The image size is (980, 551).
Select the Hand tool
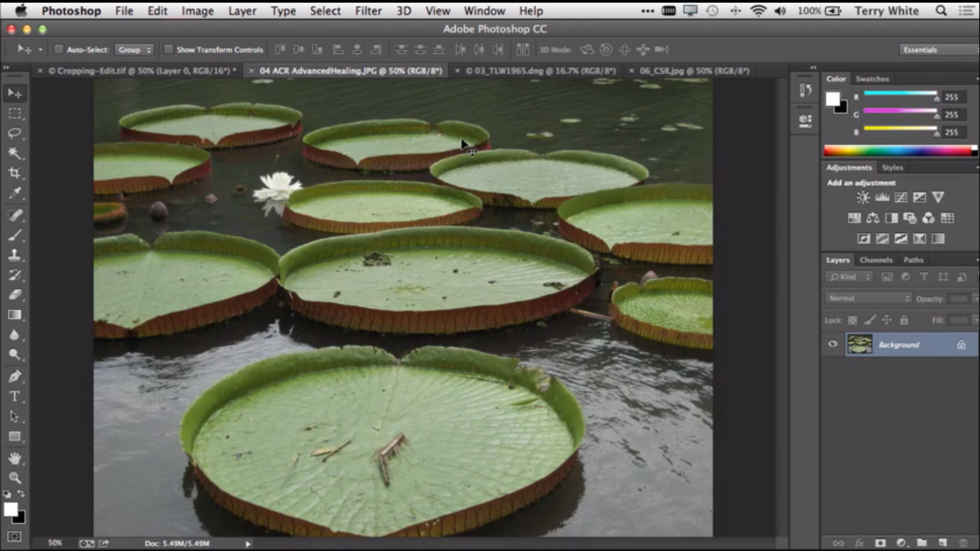pyautogui.click(x=15, y=458)
